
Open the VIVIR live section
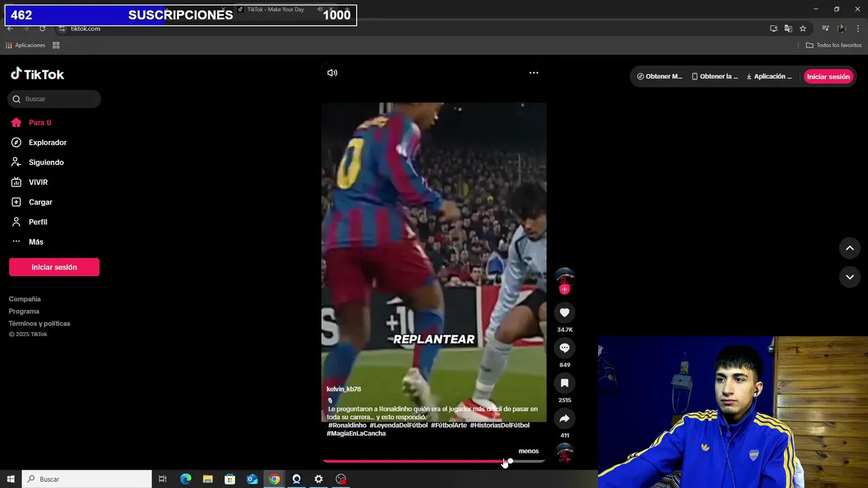[x=38, y=182]
